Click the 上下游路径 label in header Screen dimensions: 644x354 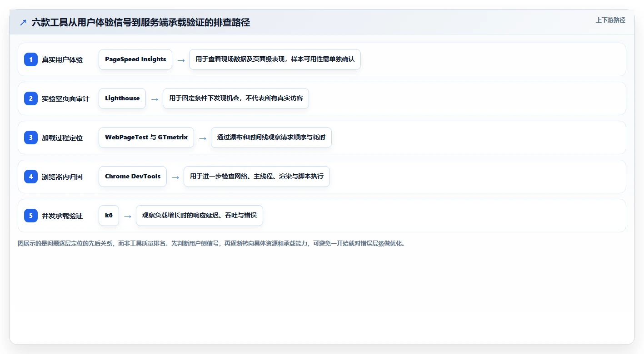[610, 20]
